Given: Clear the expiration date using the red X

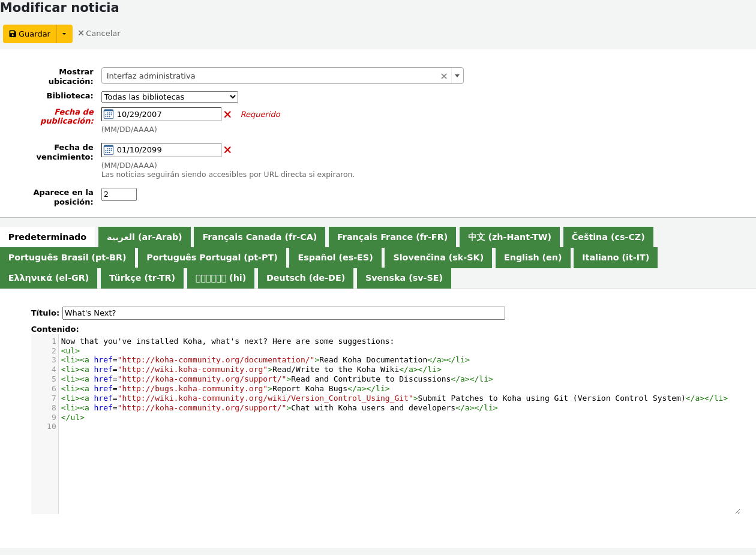Looking at the screenshot, I should [227, 150].
